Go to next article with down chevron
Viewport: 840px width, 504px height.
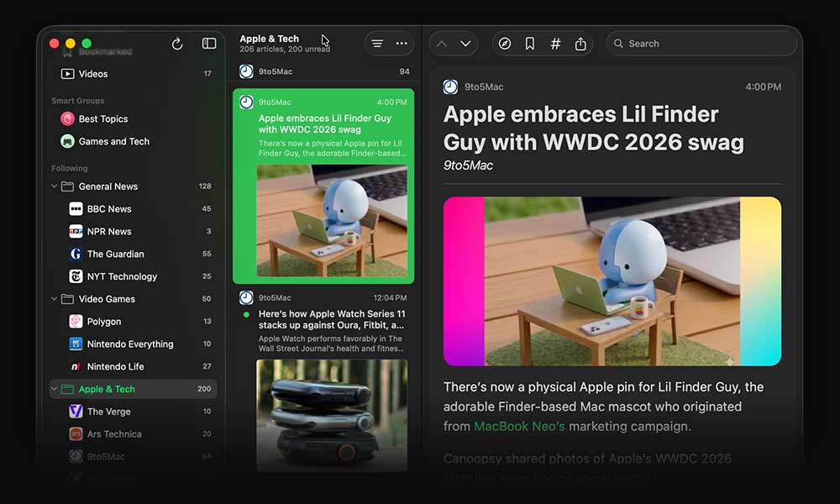(465, 44)
